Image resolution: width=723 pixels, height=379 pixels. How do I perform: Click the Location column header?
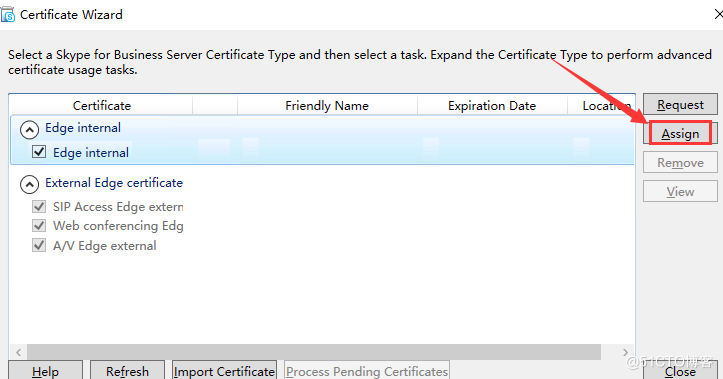pos(601,106)
